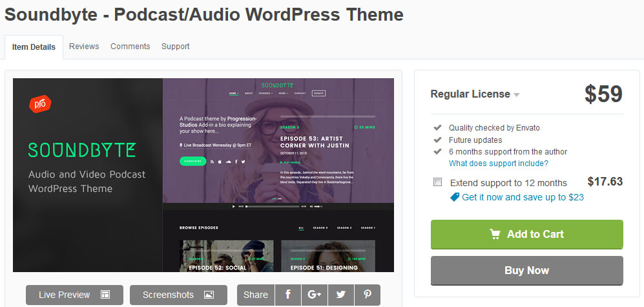Click the Soundbyte theme page title
The width and height of the screenshot is (644, 307).
click(203, 15)
